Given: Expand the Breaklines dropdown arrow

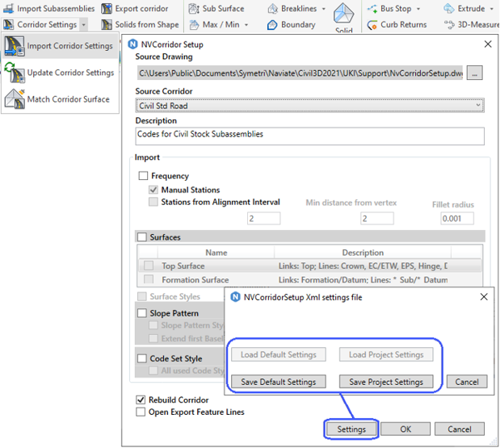Looking at the screenshot, I should 323,9.
